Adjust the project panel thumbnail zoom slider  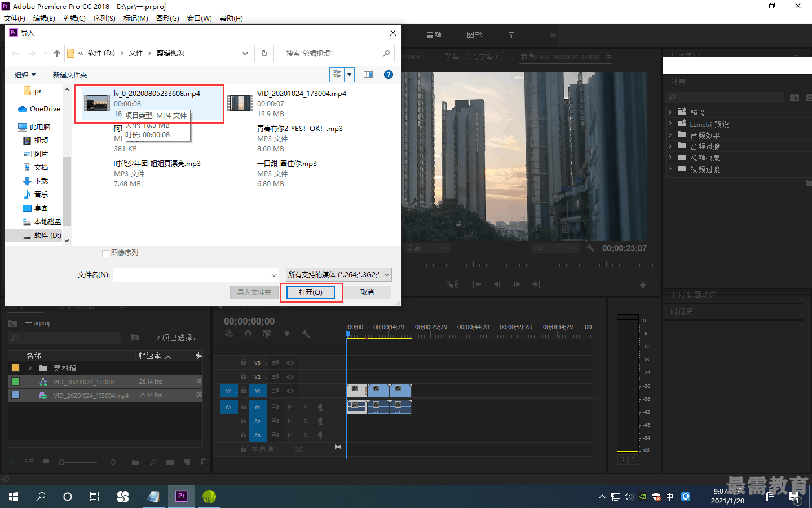(78, 462)
